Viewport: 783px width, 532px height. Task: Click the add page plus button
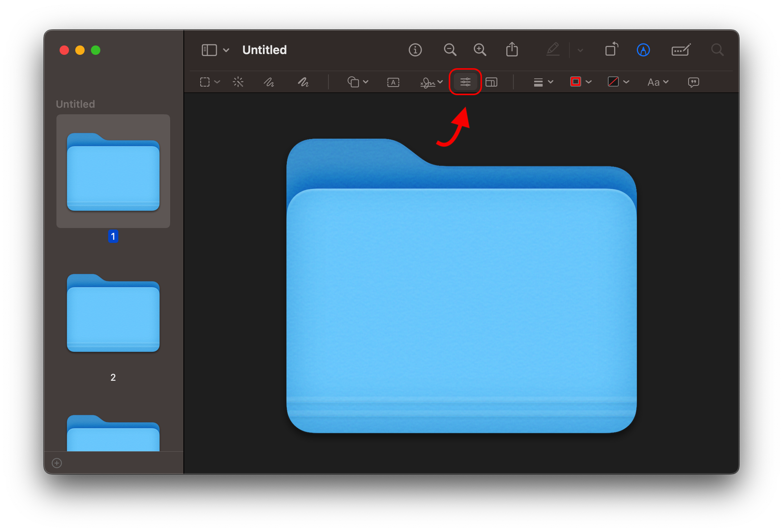click(57, 463)
